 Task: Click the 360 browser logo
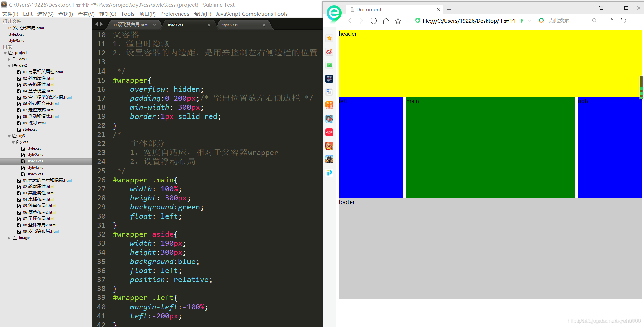(x=334, y=14)
